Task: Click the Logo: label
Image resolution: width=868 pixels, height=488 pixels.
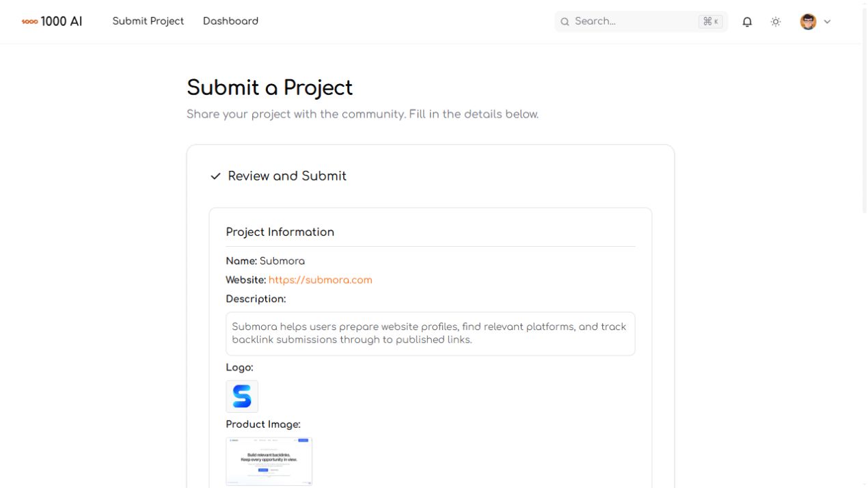Action: click(239, 368)
